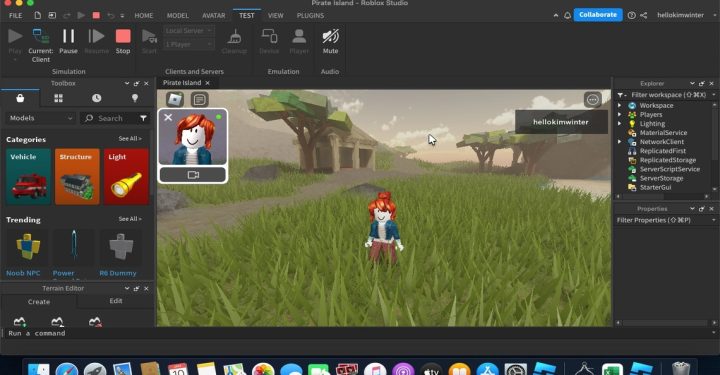The height and width of the screenshot is (375, 720).
Task: Select the Light category card
Action: coord(126,176)
